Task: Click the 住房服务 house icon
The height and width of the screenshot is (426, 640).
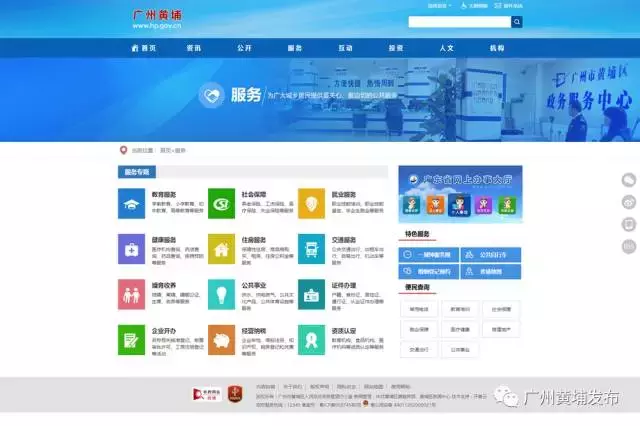Action: 221,249
